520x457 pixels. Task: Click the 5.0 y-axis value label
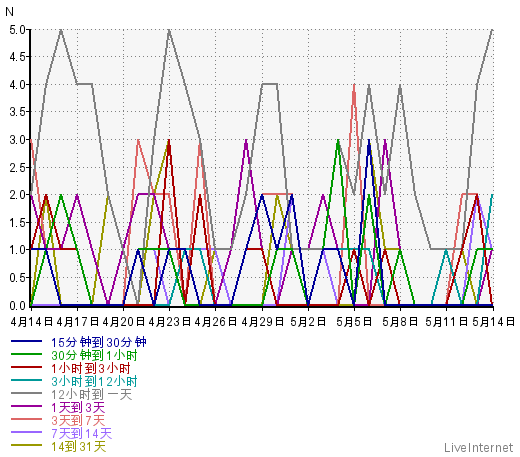17,30
